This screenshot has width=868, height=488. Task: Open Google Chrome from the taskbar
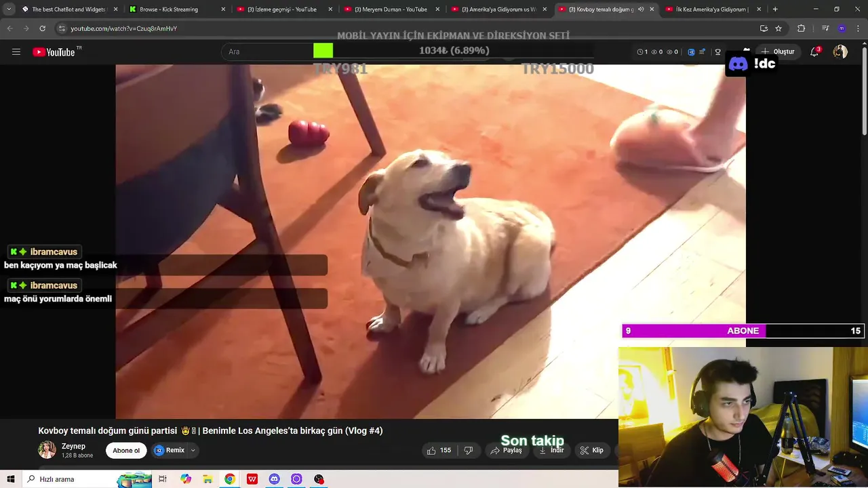coord(230,479)
